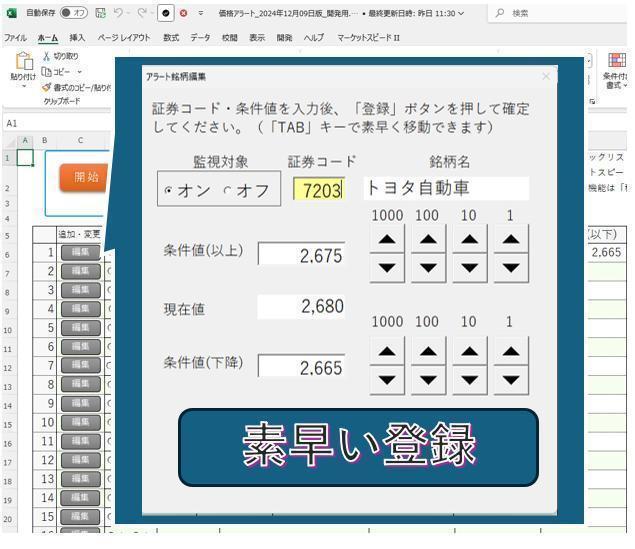Click the Save icon in title bar
The height and width of the screenshot is (549, 635).
(100, 13)
